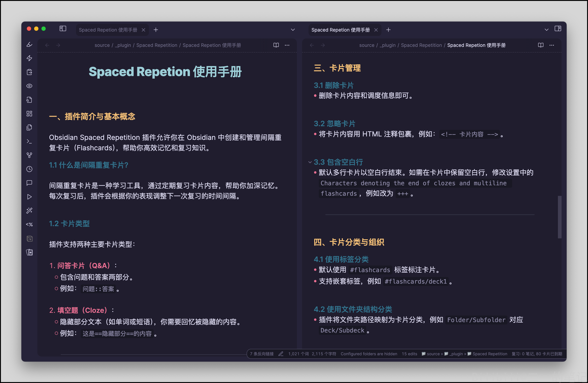Open the terminal prompt ribbon icon
The width and height of the screenshot is (588, 383).
click(x=29, y=141)
